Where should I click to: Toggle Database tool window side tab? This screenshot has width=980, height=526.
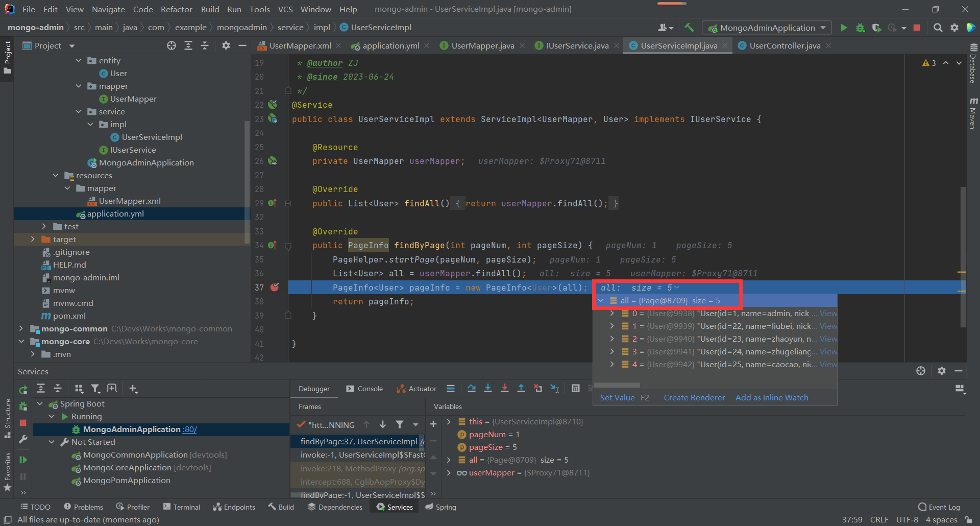pos(973,63)
